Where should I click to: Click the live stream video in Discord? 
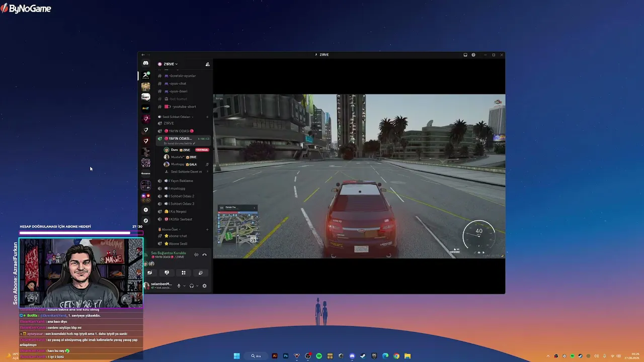pos(359,176)
